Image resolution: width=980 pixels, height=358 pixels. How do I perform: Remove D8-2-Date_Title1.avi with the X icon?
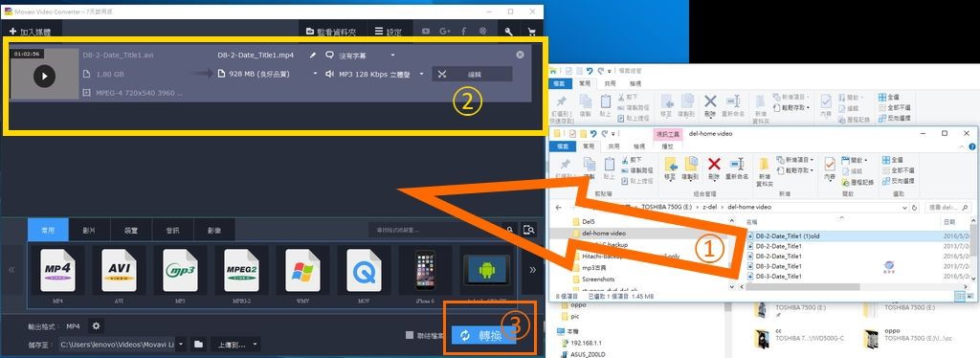pos(520,55)
